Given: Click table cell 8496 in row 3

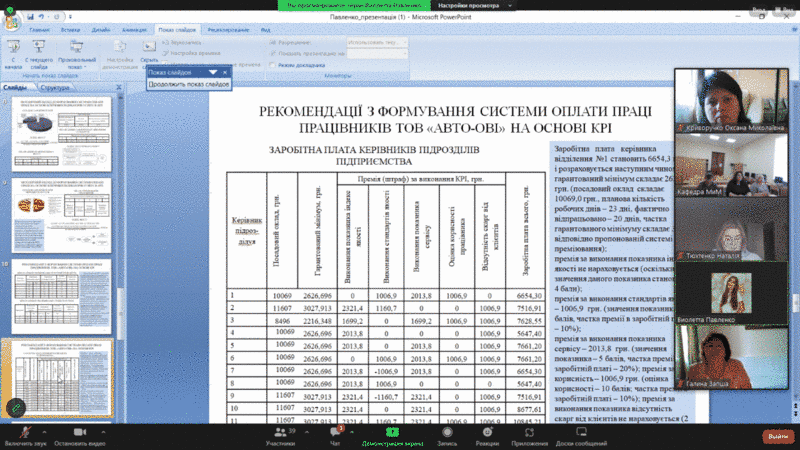Looking at the screenshot, I should 282,321.
